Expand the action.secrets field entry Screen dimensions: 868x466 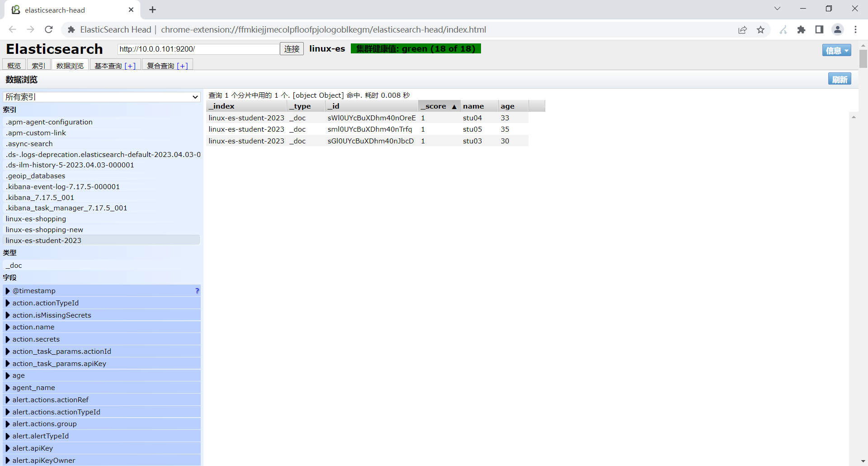[x=36, y=339]
